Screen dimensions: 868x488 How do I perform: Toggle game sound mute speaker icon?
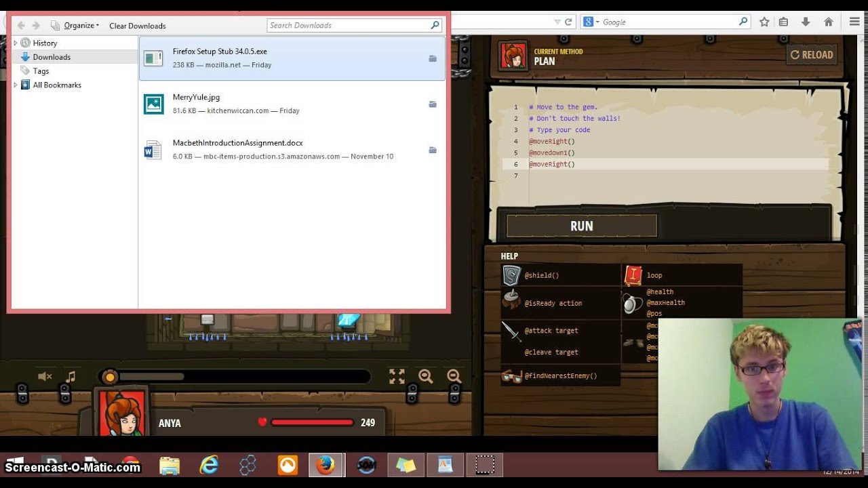[x=45, y=376]
